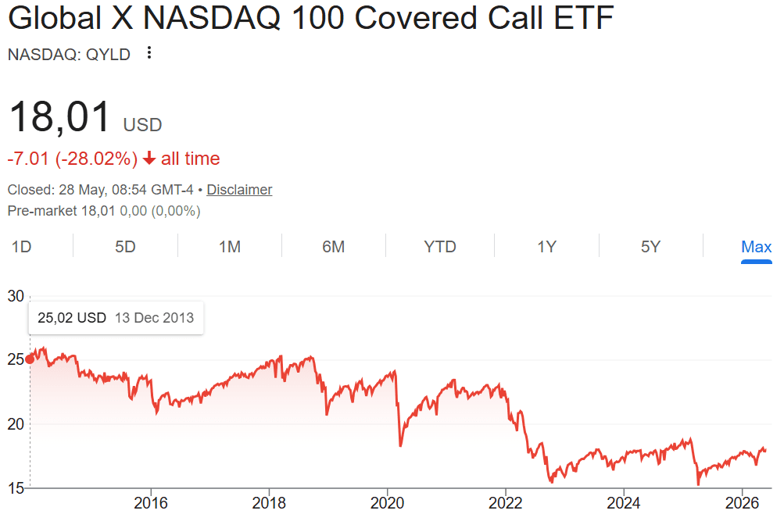
Task: Click the 18,01 USD current price
Action: click(x=85, y=117)
